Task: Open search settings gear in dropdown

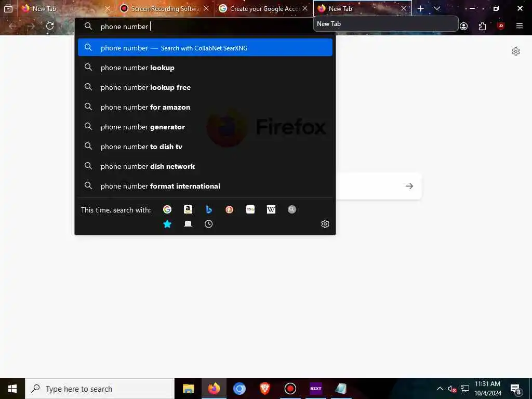Action: [x=325, y=224]
